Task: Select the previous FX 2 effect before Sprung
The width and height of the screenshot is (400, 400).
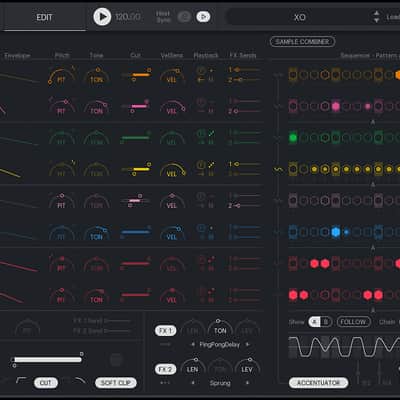Action: pos(193,383)
